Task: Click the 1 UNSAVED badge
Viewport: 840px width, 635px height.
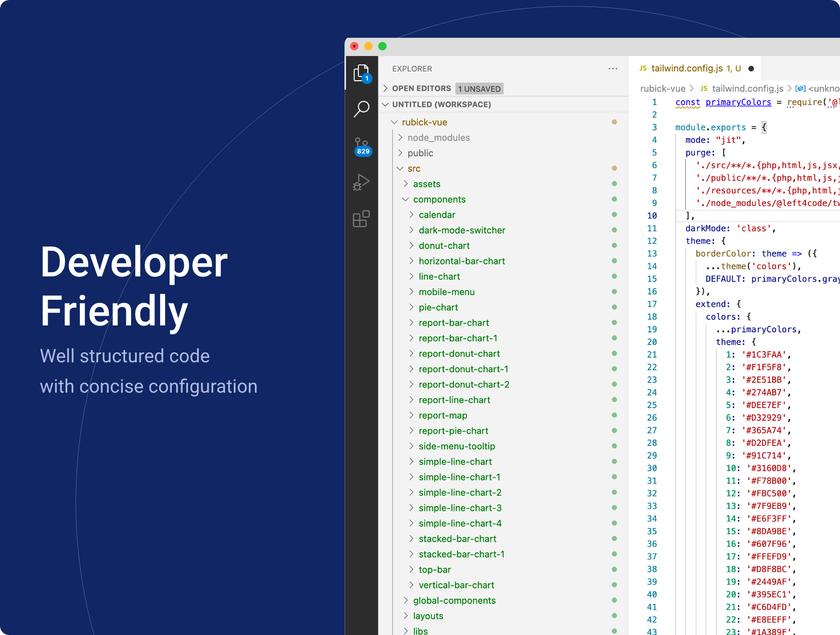Action: (479, 89)
